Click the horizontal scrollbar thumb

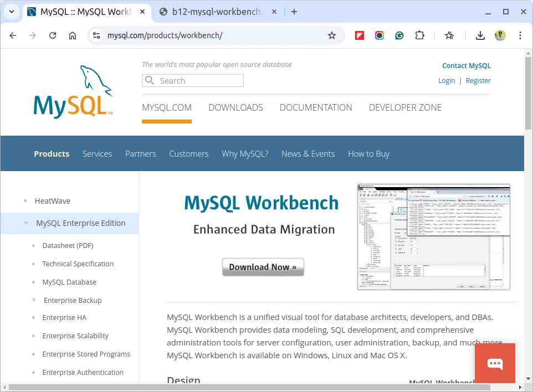pos(249,387)
